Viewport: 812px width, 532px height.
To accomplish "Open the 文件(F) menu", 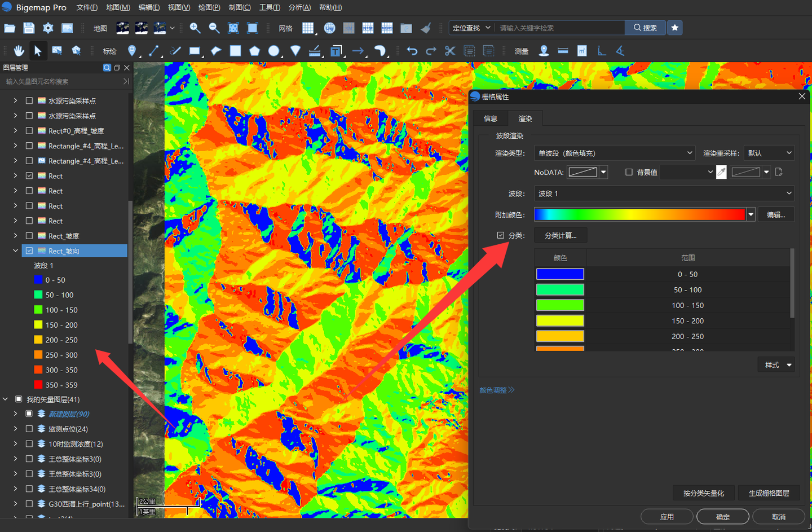I will [x=87, y=7].
